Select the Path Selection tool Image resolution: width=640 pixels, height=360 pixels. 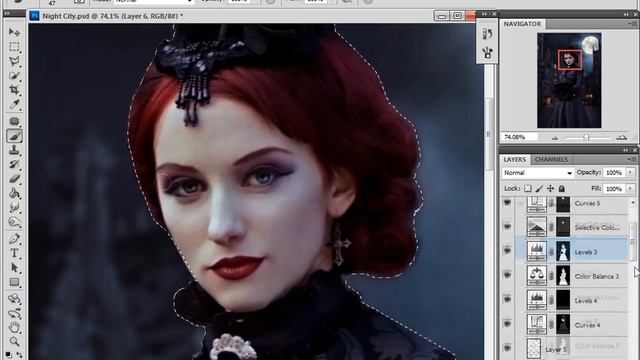[14, 268]
